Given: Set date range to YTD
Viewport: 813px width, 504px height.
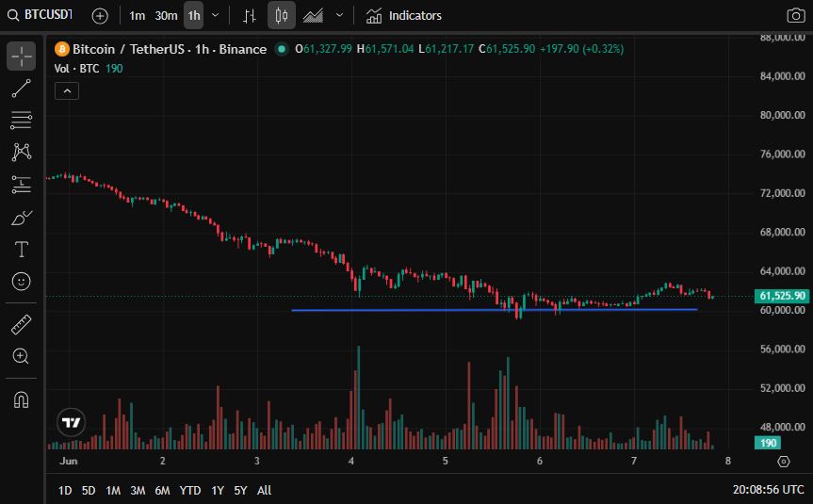Looking at the screenshot, I should pos(189,491).
